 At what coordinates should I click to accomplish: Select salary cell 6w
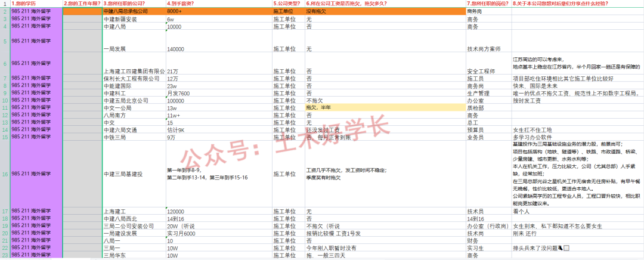coord(219,19)
